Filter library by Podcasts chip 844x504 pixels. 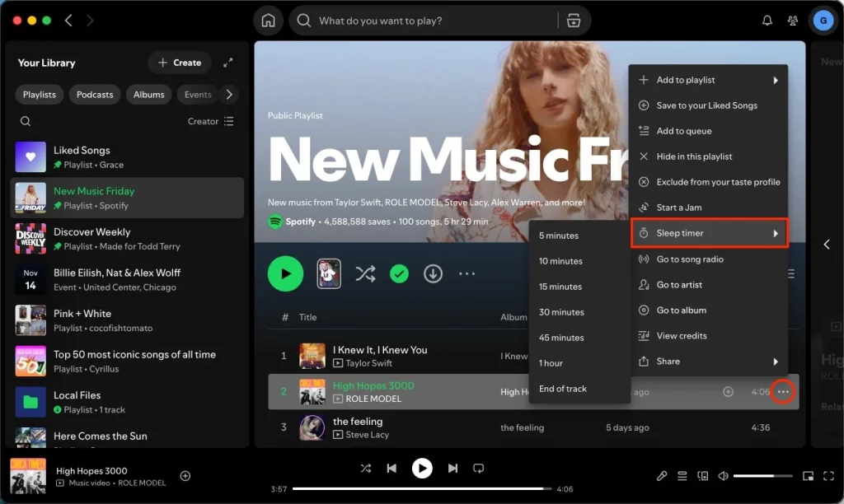point(95,95)
